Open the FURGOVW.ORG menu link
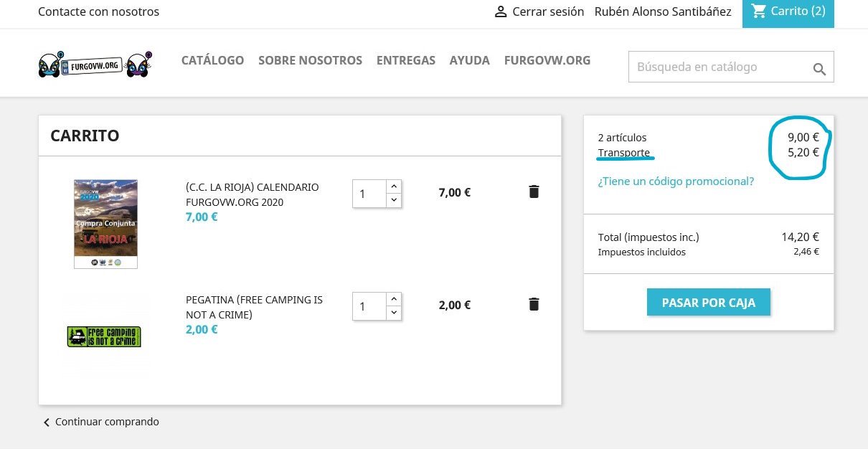The image size is (868, 449). tap(547, 60)
